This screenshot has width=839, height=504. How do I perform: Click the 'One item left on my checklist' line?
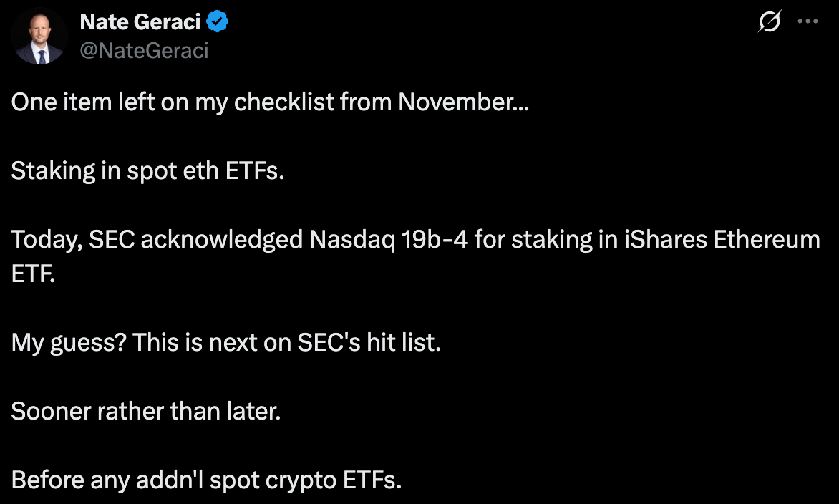(x=270, y=102)
